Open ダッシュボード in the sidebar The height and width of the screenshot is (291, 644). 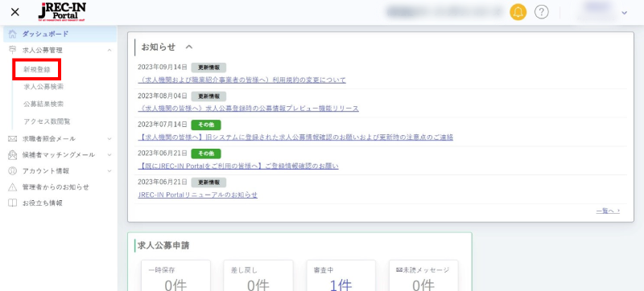(60, 34)
